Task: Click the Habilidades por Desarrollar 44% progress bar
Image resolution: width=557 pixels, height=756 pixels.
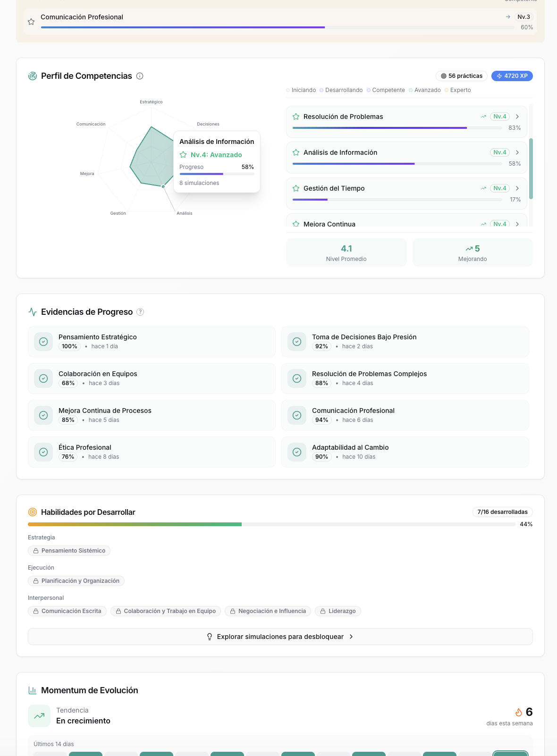Action: (272, 524)
